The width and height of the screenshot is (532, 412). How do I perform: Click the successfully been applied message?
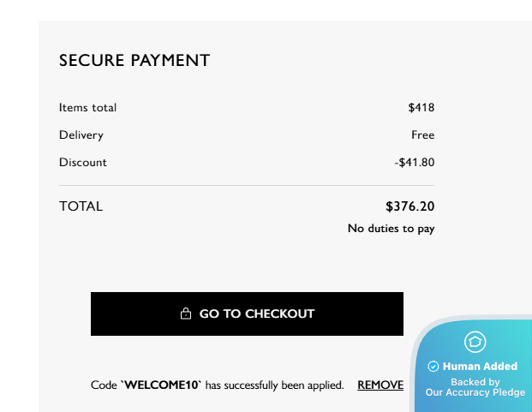[274, 385]
